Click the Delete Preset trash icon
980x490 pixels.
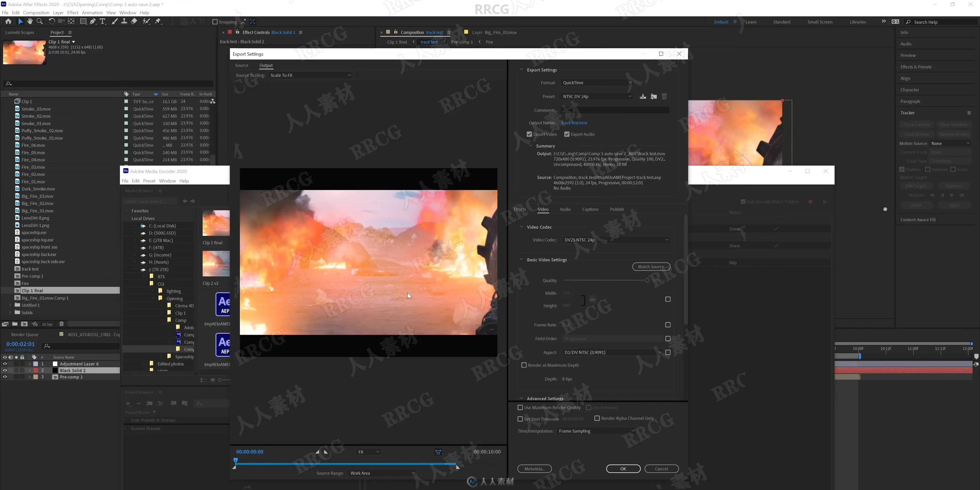point(664,97)
